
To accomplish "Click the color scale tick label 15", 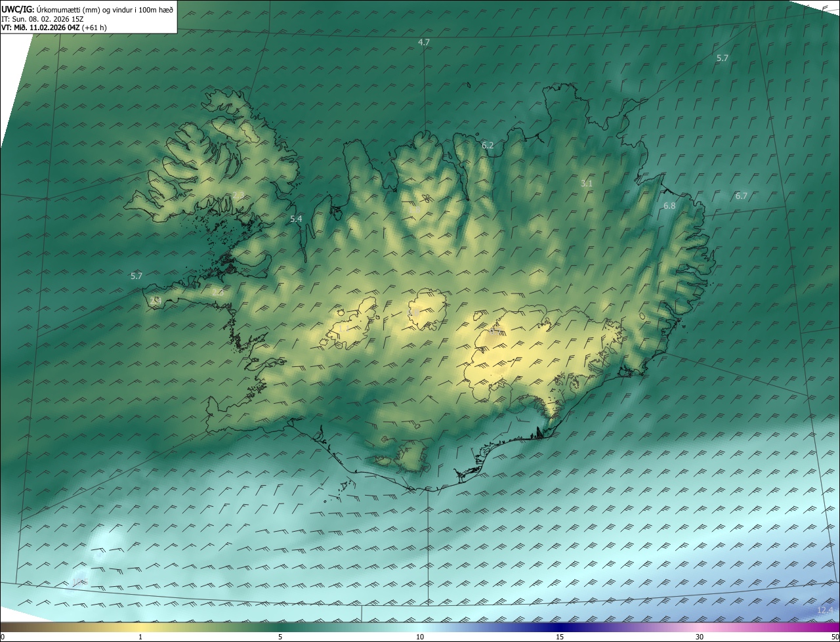I will (560, 637).
